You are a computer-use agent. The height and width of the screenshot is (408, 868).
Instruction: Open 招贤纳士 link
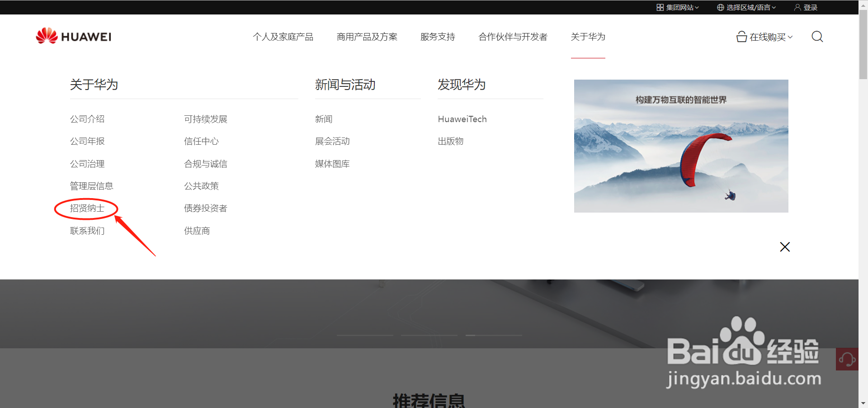pyautogui.click(x=87, y=208)
